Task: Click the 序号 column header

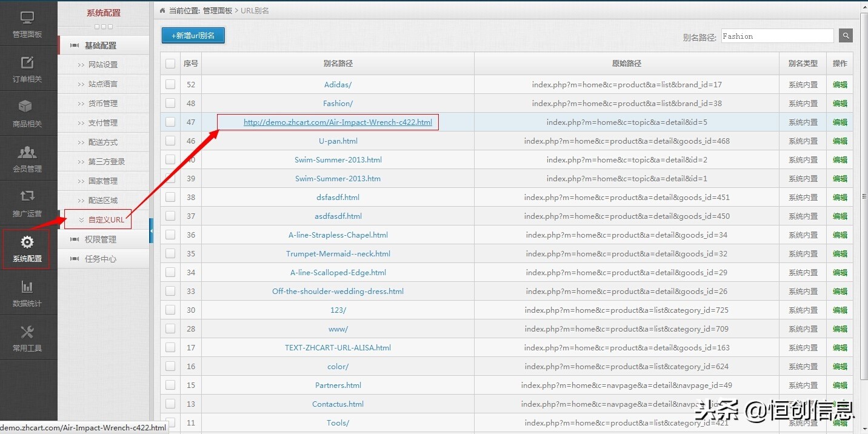Action: pyautogui.click(x=191, y=64)
